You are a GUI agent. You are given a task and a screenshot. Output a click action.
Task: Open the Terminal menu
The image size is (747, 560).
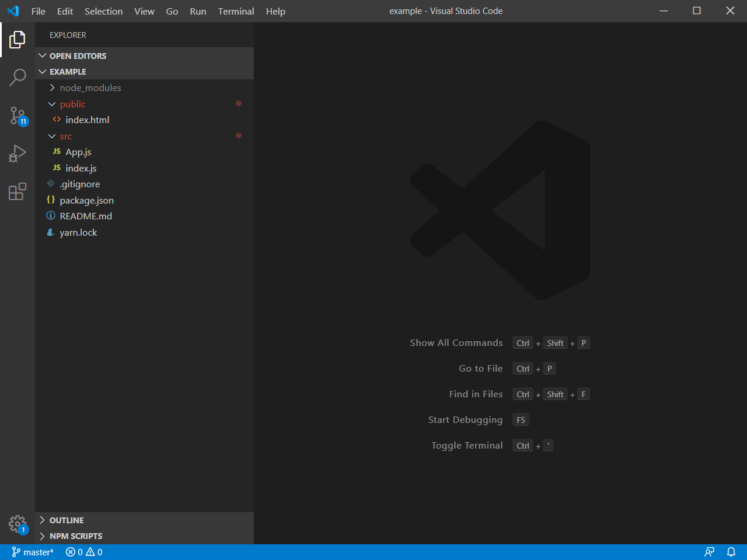point(236,11)
